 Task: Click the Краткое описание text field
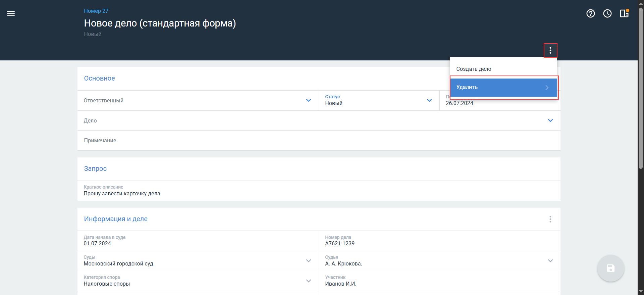pos(315,193)
